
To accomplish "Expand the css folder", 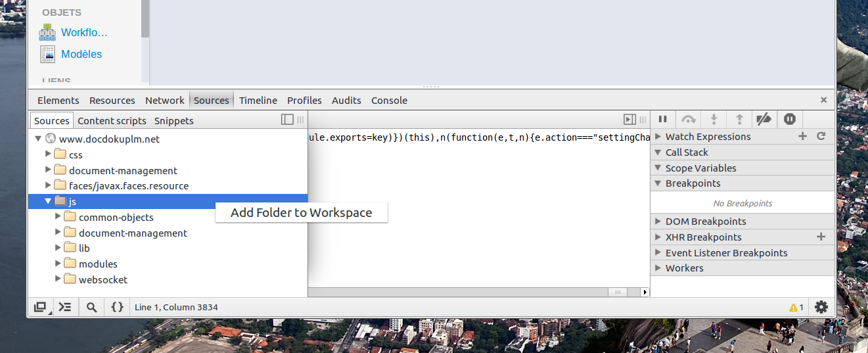I will tap(48, 154).
